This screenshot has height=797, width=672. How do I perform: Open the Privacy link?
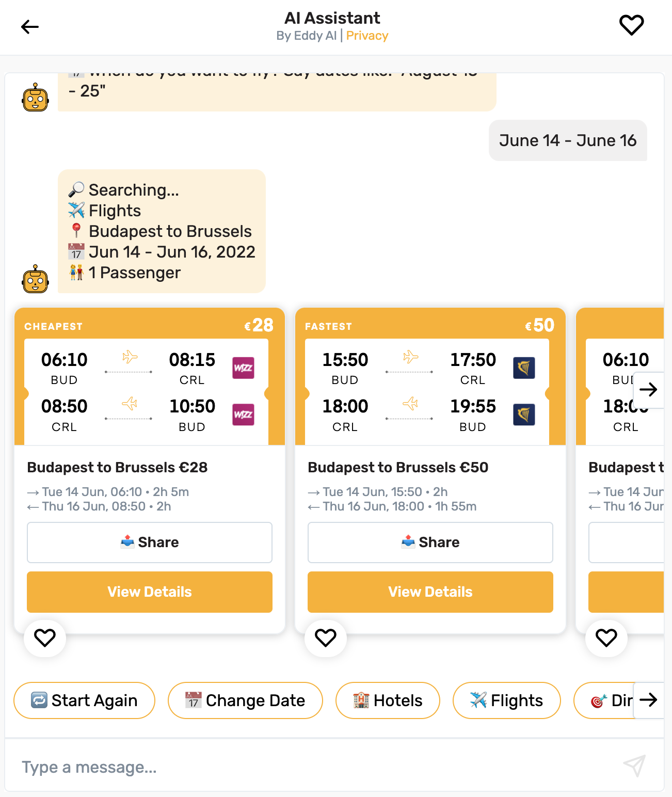tap(367, 35)
